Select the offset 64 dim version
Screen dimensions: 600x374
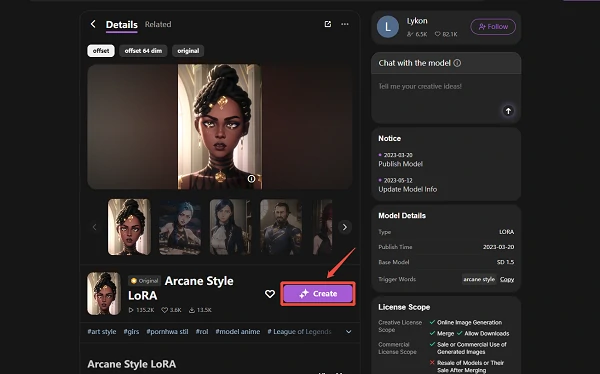tap(143, 51)
